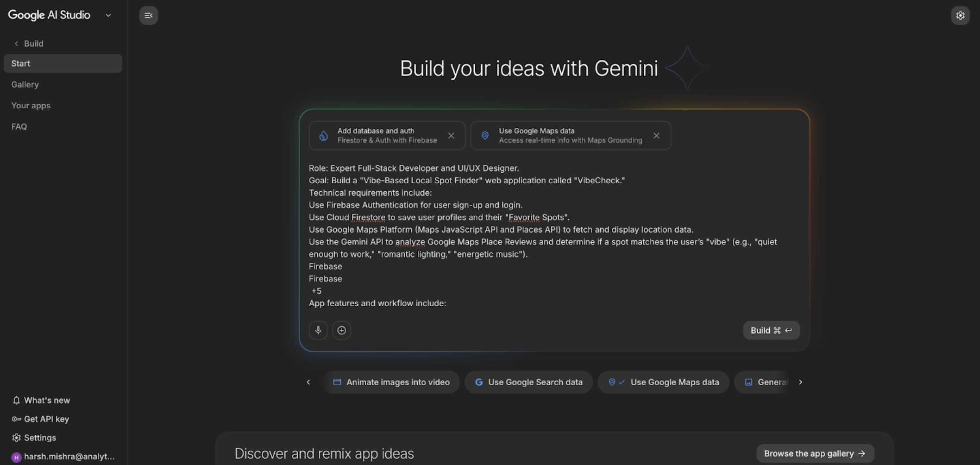980x465 pixels.
Task: Click the user avatar icon at bottom-left
Action: tap(16, 457)
